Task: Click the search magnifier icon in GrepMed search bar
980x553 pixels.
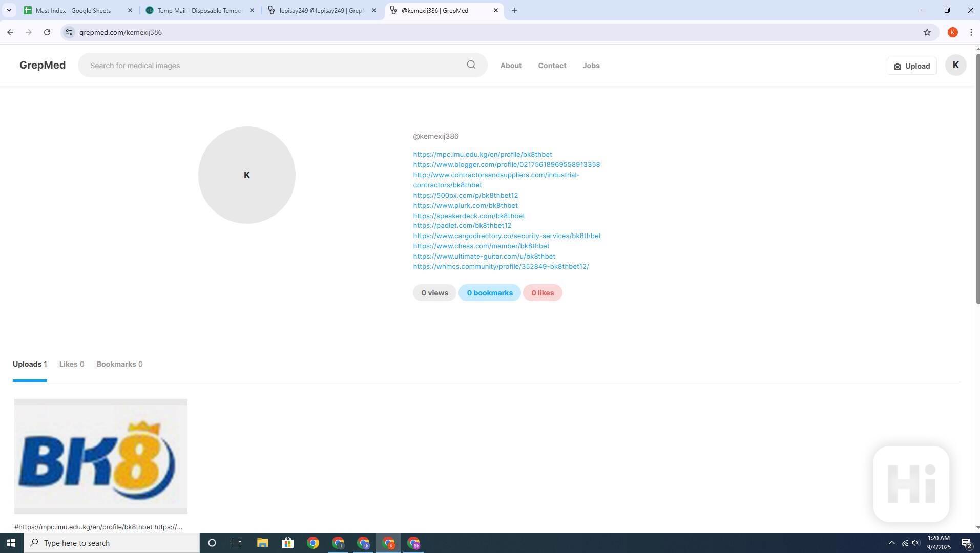Action: point(471,65)
